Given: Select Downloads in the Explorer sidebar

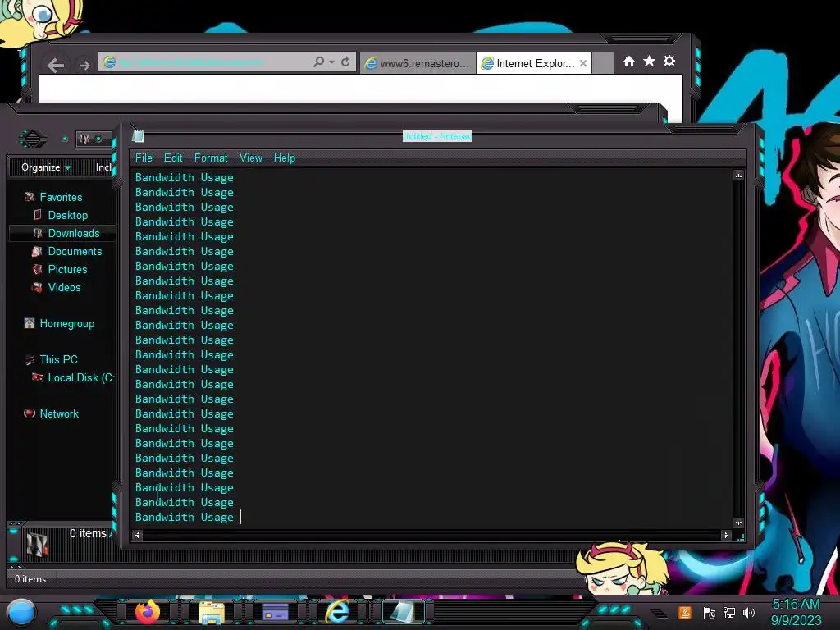Looking at the screenshot, I should 73,233.
